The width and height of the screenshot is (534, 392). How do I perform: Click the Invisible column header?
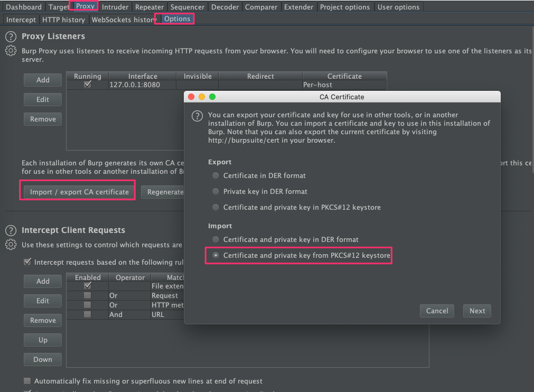[x=198, y=76]
